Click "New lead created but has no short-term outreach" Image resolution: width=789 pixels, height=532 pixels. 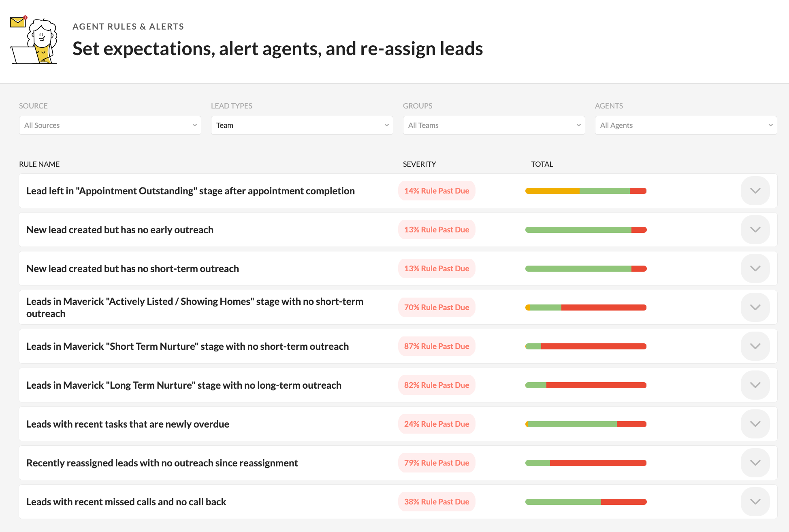click(132, 268)
